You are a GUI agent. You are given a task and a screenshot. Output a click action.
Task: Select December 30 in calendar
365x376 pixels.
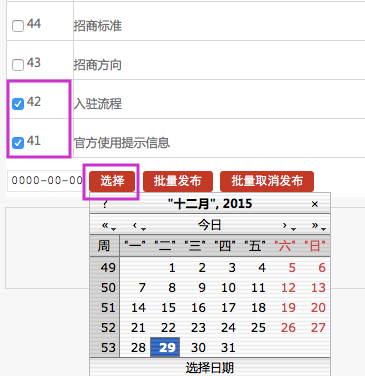coord(198,347)
